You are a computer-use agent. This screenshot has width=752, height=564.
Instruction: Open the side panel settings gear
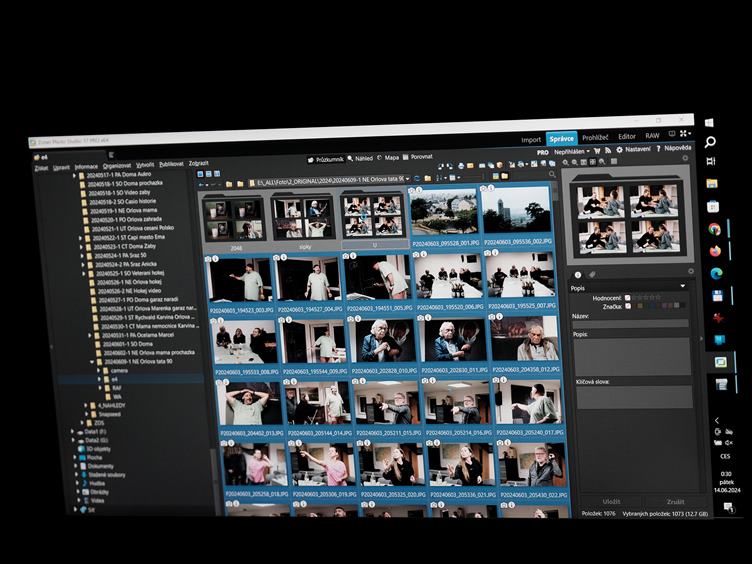tap(691, 271)
